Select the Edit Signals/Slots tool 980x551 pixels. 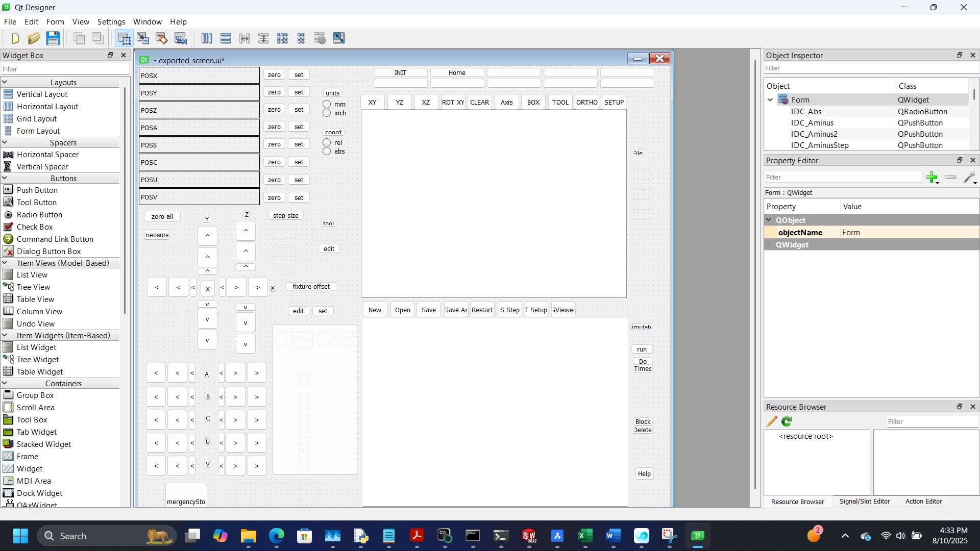pos(143,38)
